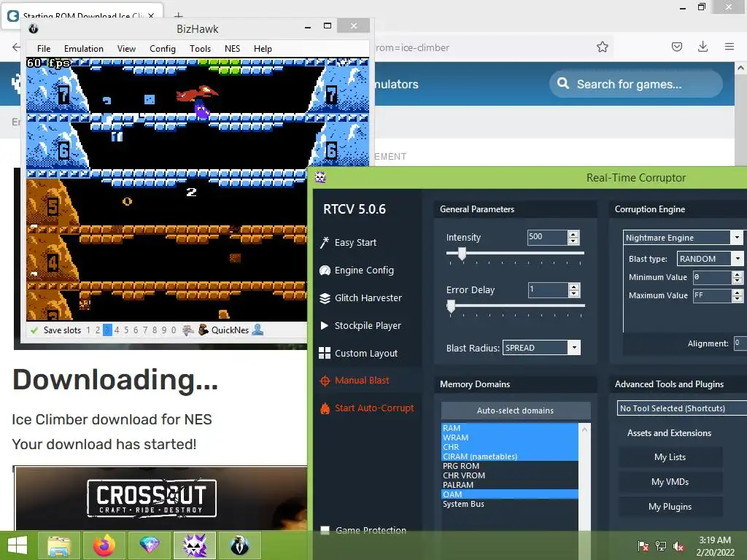Open Windows Start button
747x560 pixels.
18,545
